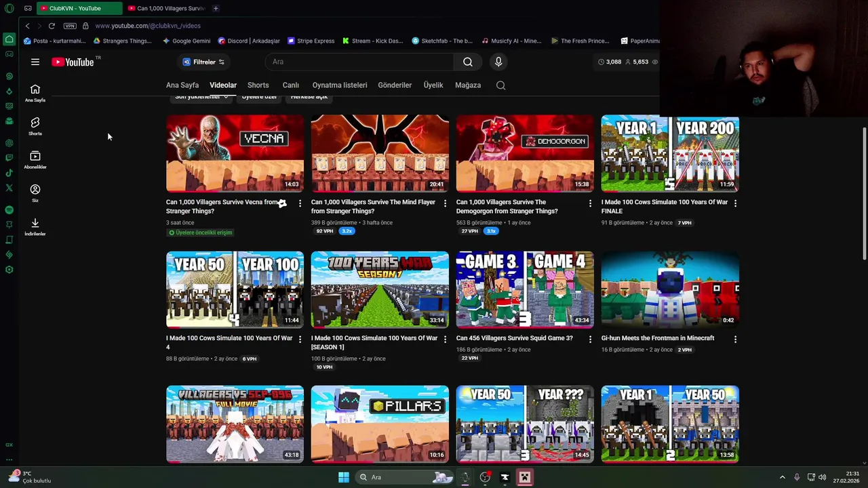Open options for Gi-hun Frontman video
Screen dimensions: 868x488
coord(735,339)
